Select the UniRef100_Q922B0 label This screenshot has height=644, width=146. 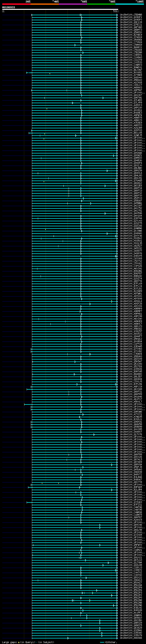pyautogui.click(x=131, y=620)
